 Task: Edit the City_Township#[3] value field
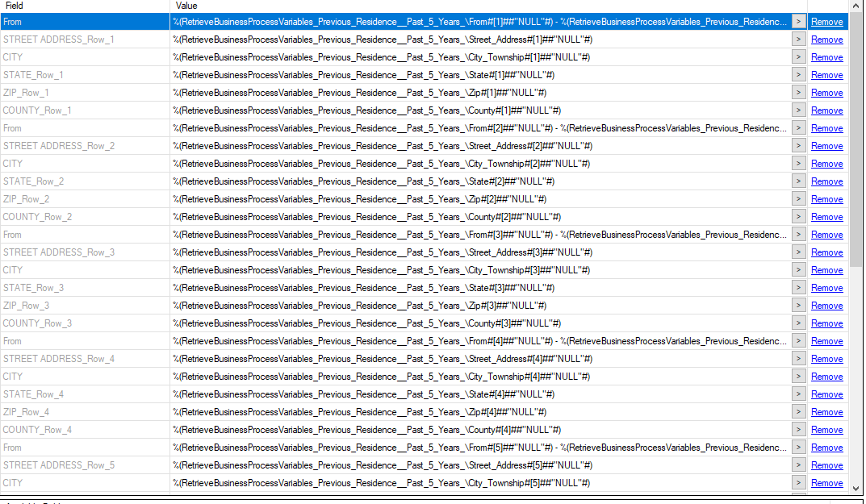click(480, 270)
